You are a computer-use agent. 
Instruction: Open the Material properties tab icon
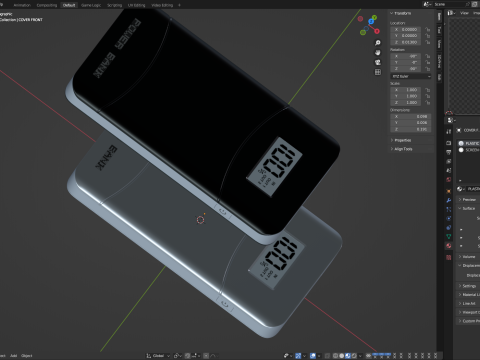click(449, 246)
